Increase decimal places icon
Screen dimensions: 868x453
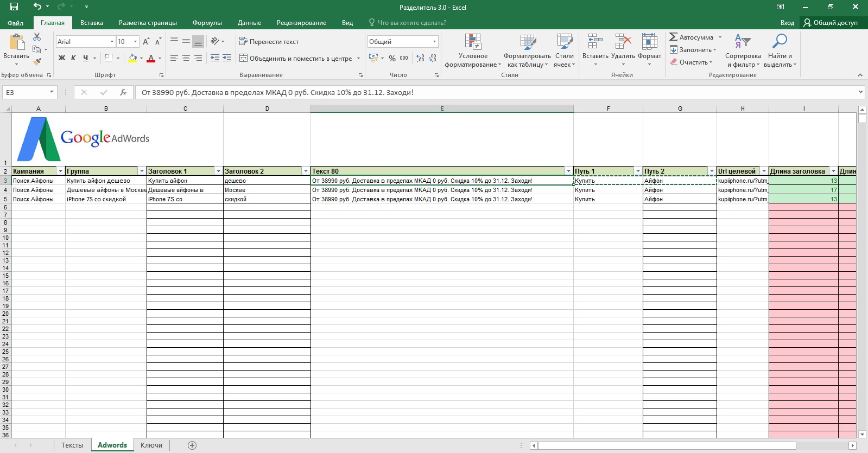pos(421,58)
